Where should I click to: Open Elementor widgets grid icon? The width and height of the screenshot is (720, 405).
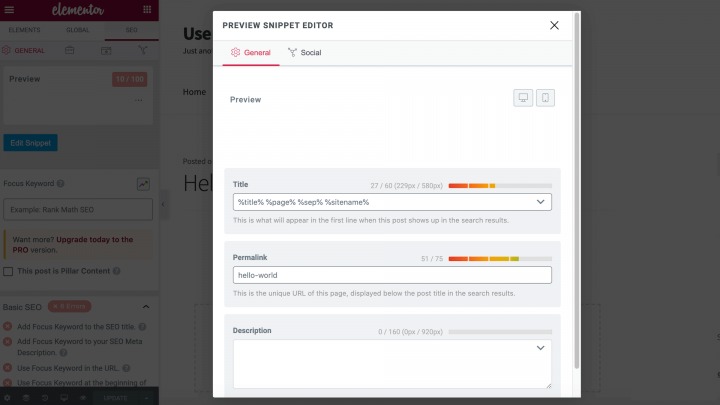pyautogui.click(x=147, y=9)
